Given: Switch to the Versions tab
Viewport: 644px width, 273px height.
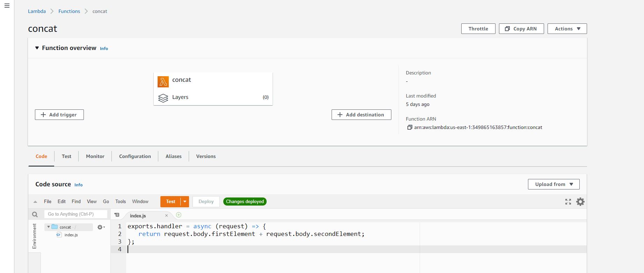Looking at the screenshot, I should pos(206,156).
